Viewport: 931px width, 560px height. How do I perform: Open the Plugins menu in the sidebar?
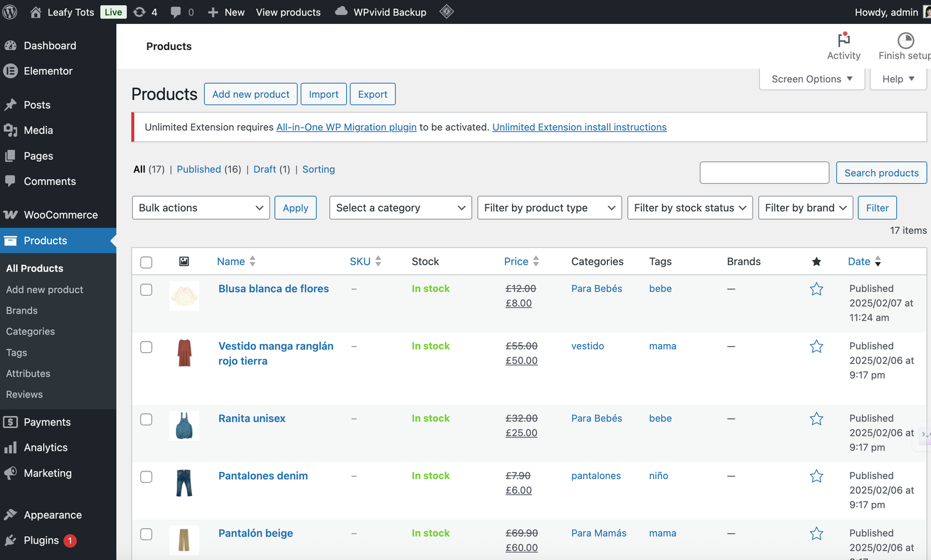click(40, 540)
